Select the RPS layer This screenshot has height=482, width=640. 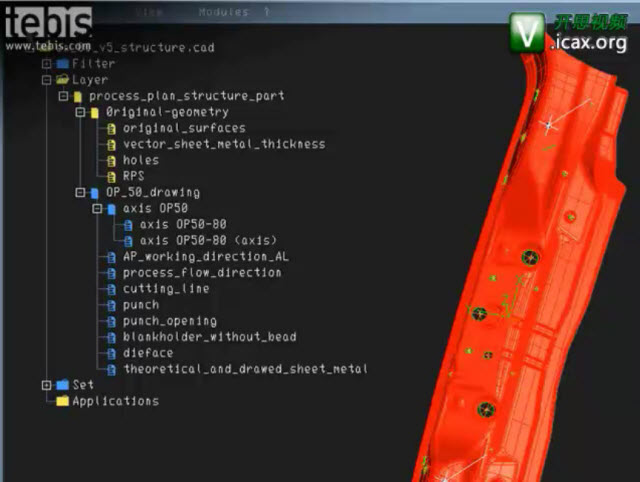133,176
